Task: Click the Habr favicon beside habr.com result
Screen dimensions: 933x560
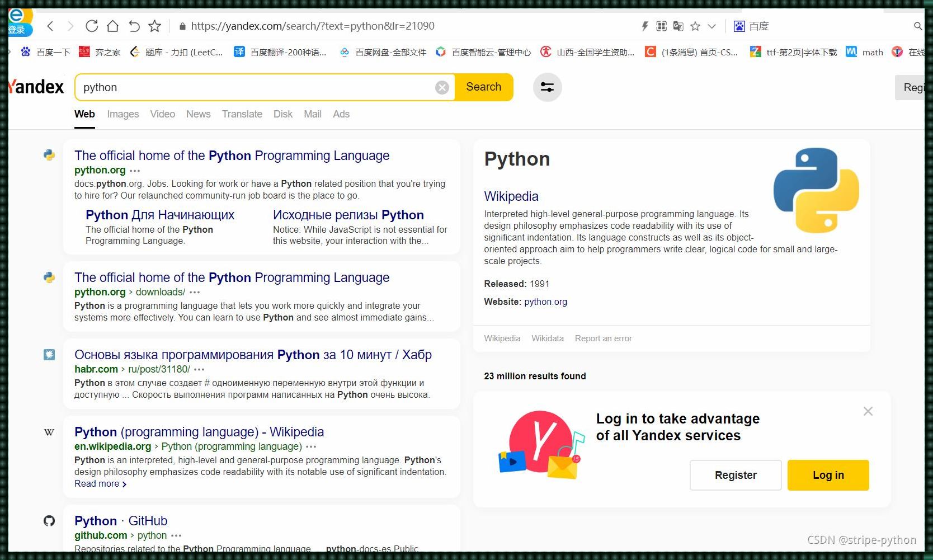Action: click(49, 354)
